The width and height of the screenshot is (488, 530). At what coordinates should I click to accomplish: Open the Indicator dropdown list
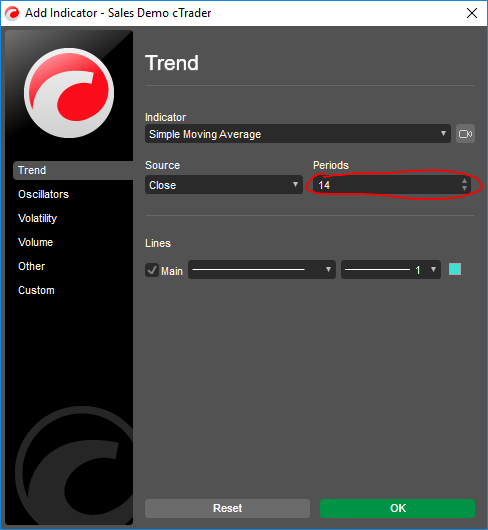pyautogui.click(x=298, y=134)
